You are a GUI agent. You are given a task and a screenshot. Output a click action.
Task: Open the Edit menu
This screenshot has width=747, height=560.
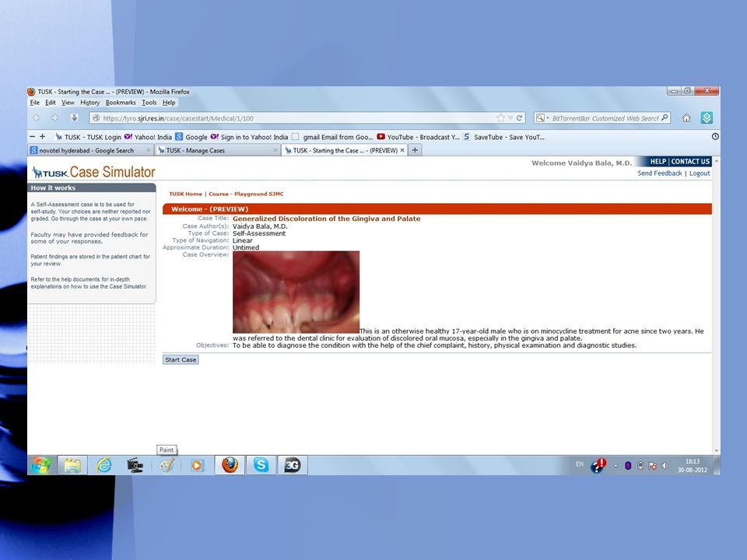(x=51, y=103)
